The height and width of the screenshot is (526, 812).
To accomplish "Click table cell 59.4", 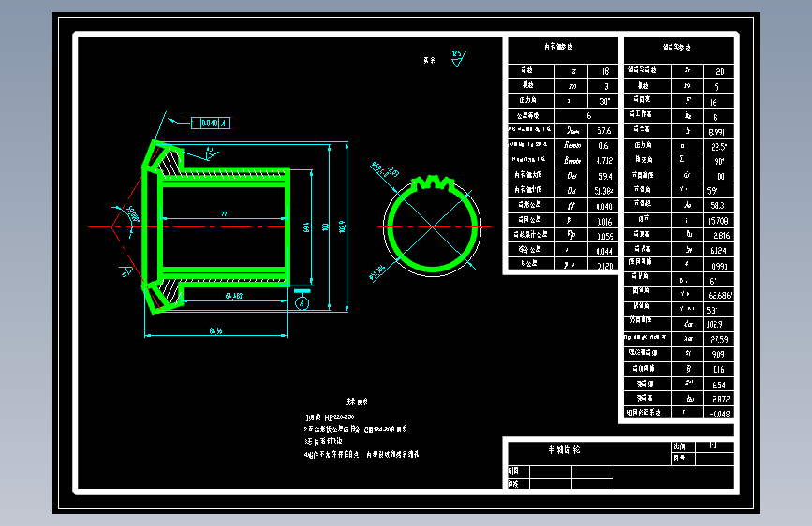I will click(605, 177).
